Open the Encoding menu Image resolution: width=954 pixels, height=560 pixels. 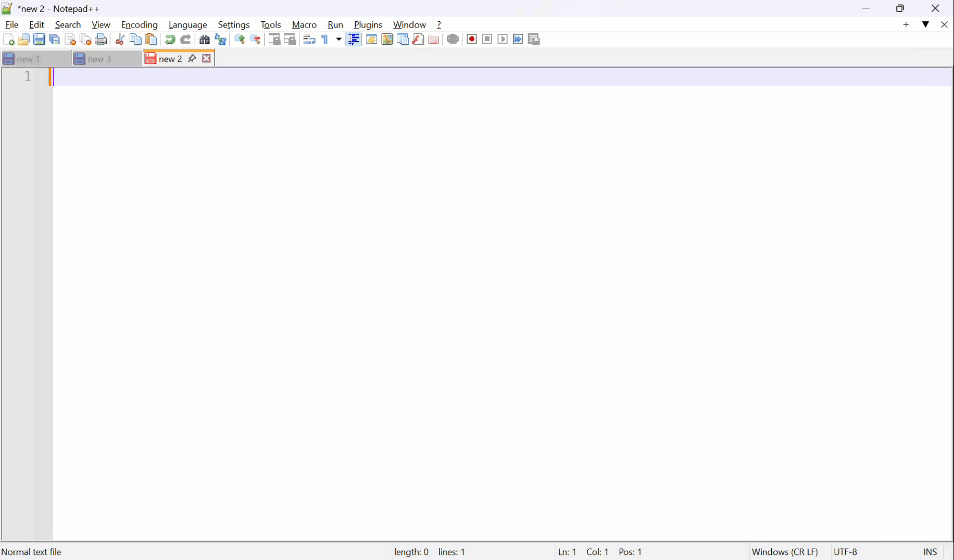[139, 24]
